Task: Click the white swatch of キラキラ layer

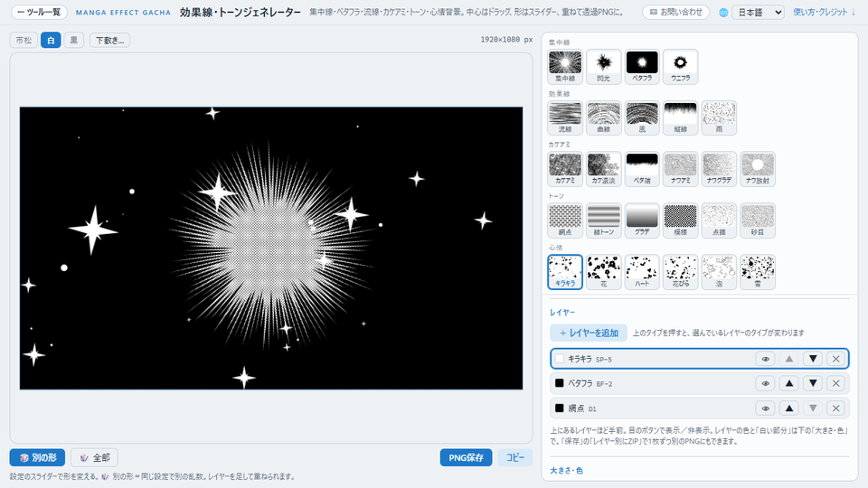Action: [559, 359]
